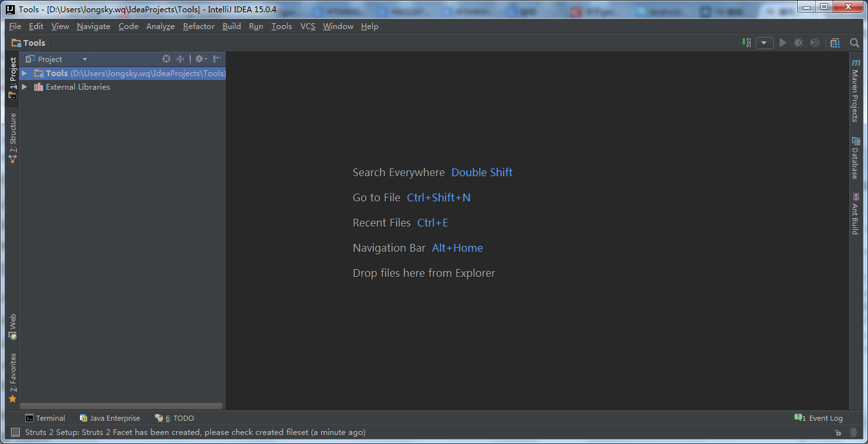This screenshot has width=868, height=444.
Task: Click the Run with Coverage icon
Action: [815, 43]
